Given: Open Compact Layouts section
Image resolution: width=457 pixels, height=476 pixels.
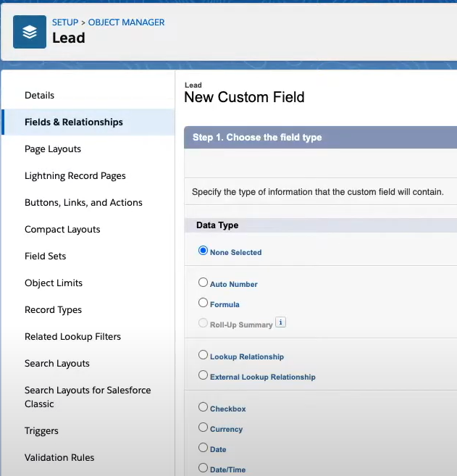Looking at the screenshot, I should coord(62,230).
